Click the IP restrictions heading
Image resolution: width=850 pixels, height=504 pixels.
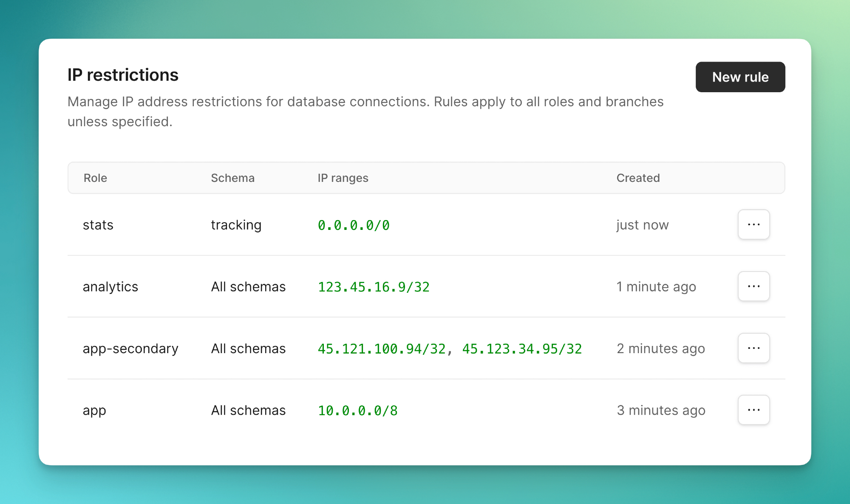(123, 75)
